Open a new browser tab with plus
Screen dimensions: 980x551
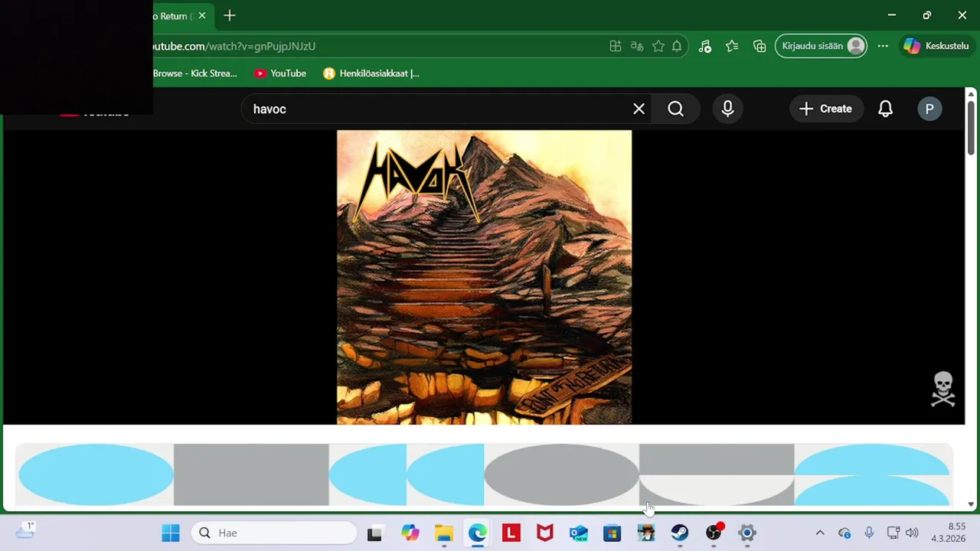point(230,15)
